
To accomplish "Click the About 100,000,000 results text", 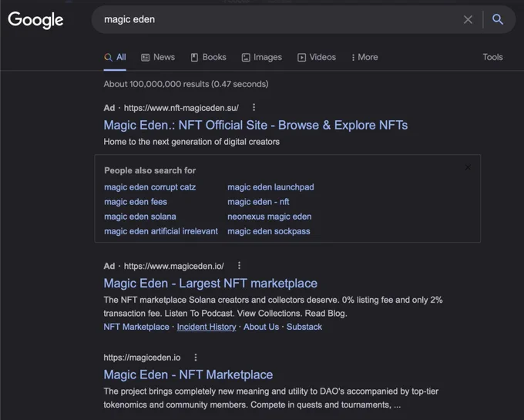I will (186, 84).
